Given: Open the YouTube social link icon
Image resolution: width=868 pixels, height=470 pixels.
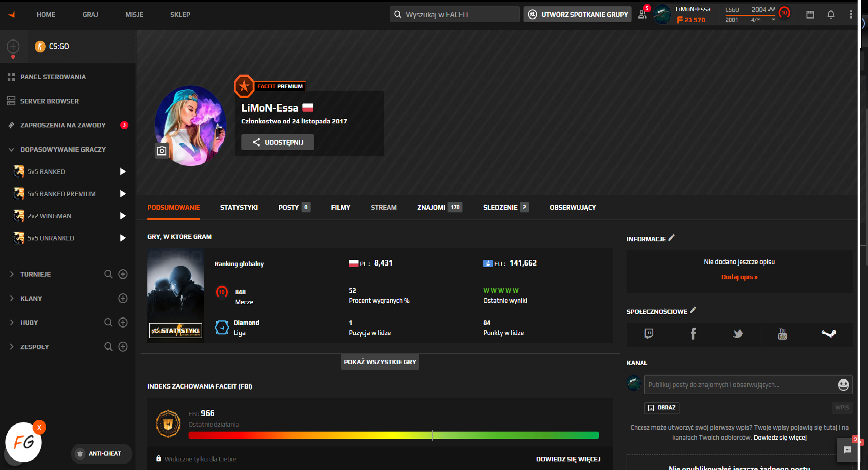Looking at the screenshot, I should 783,334.
